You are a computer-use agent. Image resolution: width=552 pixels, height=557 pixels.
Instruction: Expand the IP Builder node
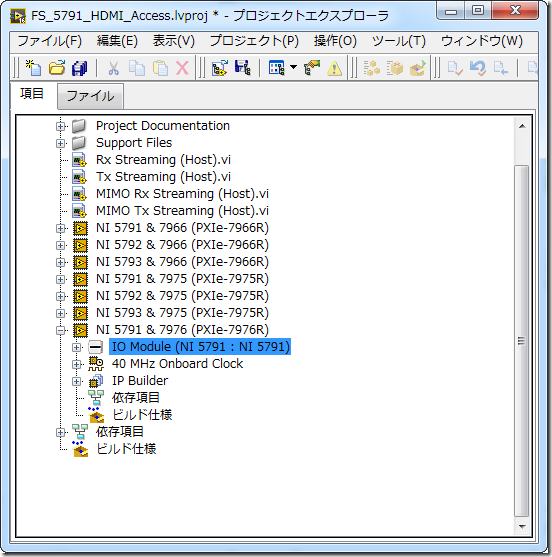pos(76,381)
